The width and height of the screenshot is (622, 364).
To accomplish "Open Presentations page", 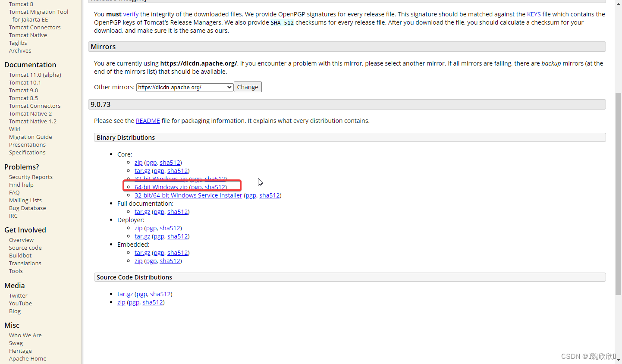I will click(x=27, y=144).
